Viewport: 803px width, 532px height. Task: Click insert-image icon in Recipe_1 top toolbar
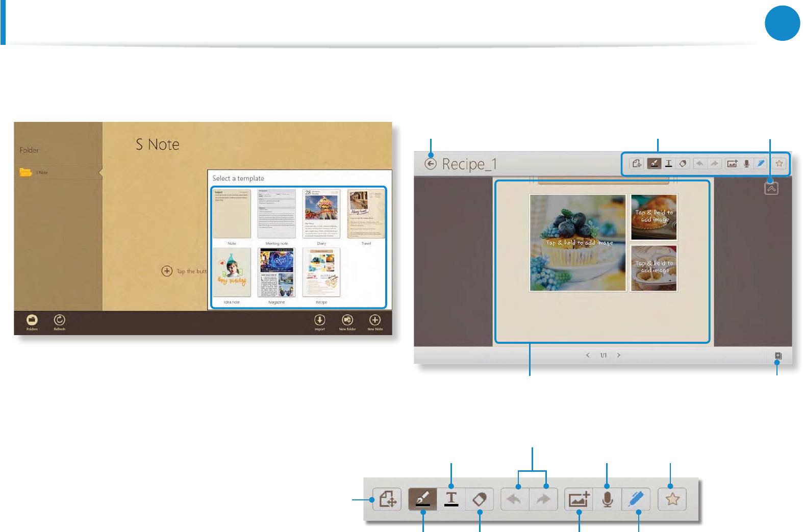coord(733,164)
